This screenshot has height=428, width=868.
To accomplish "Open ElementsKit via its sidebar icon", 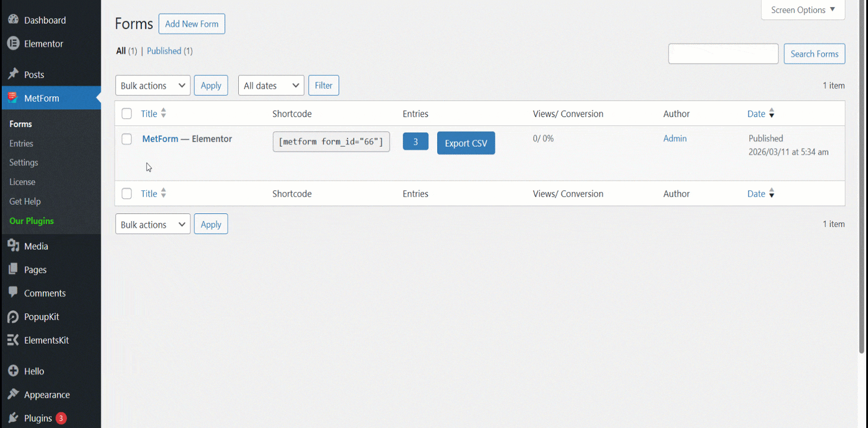I will pos(13,340).
